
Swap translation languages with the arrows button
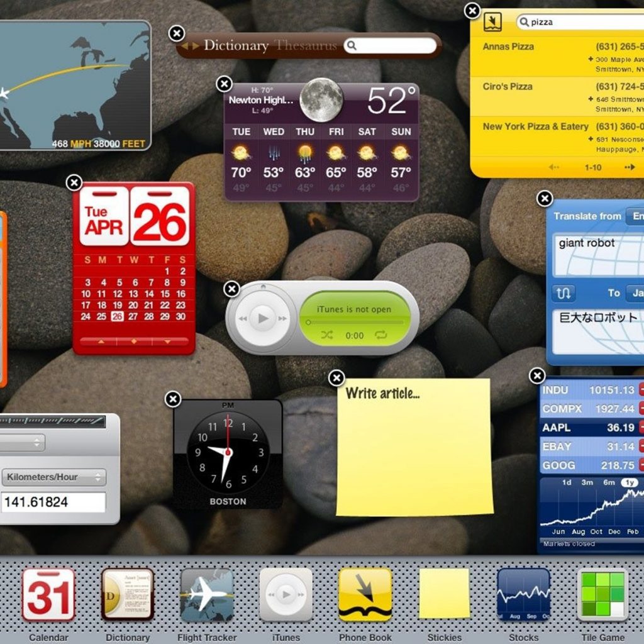click(x=563, y=293)
